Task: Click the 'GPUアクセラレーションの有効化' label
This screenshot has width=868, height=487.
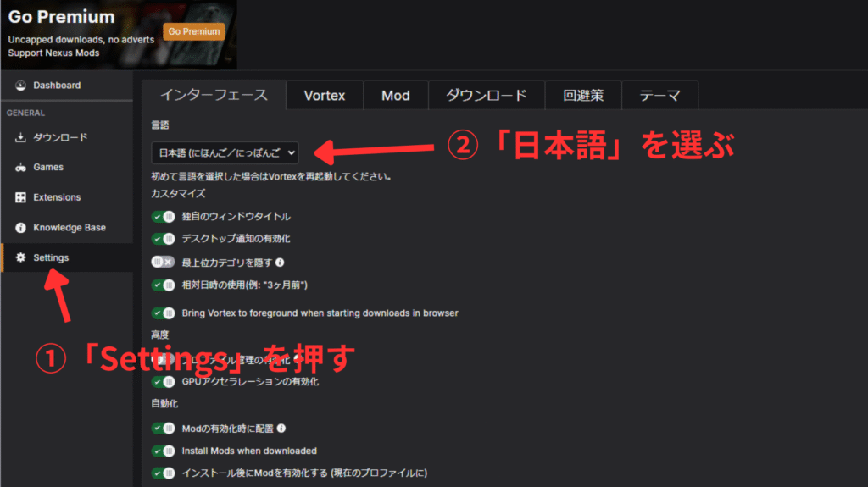Action: 250,382
